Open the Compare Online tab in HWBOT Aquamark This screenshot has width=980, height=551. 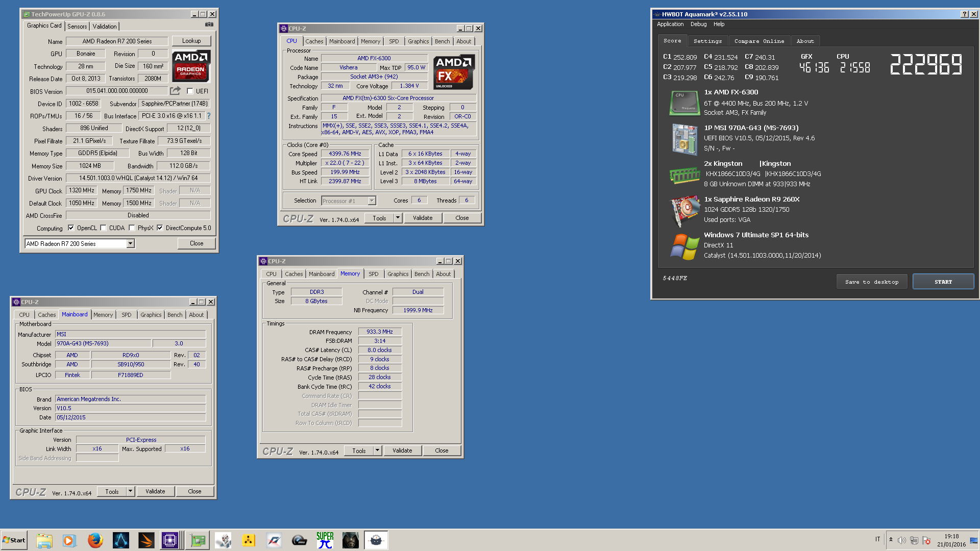click(x=759, y=41)
